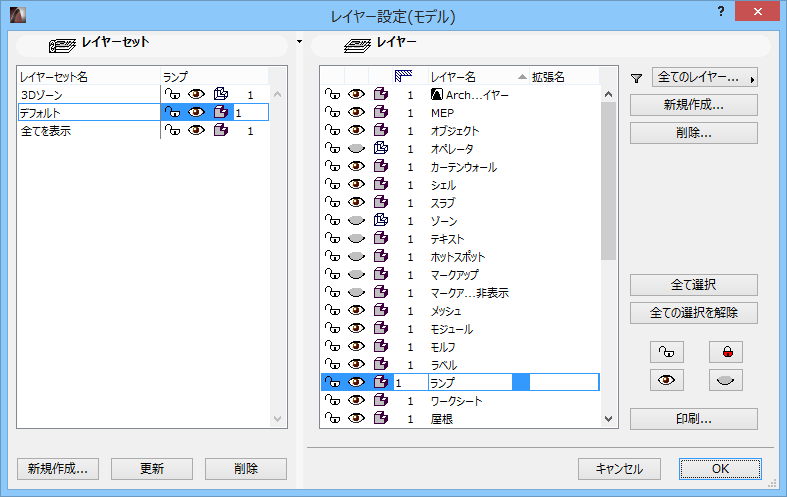Show the オペレータ layer via eye
Viewport: 787px width, 497px height.
point(356,149)
